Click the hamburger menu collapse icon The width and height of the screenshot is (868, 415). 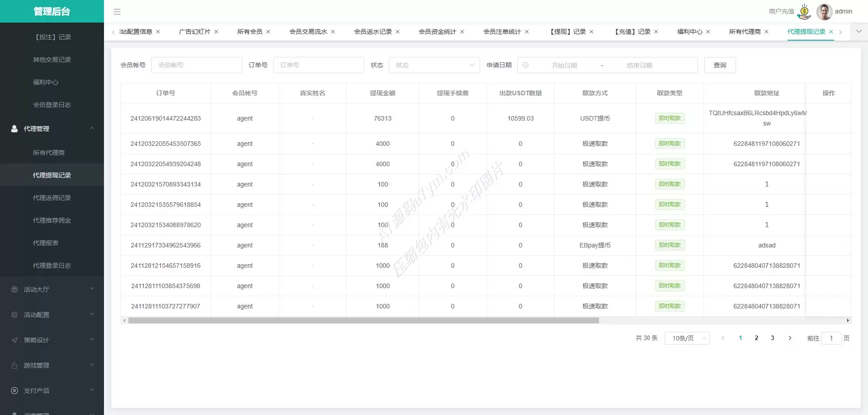click(x=117, y=12)
